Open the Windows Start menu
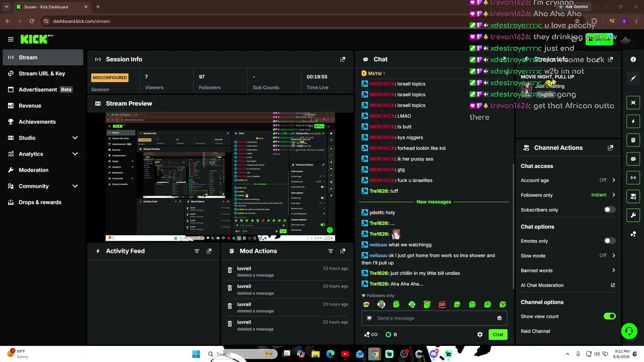Screen dimensions: 644x362 pos(196,354)
